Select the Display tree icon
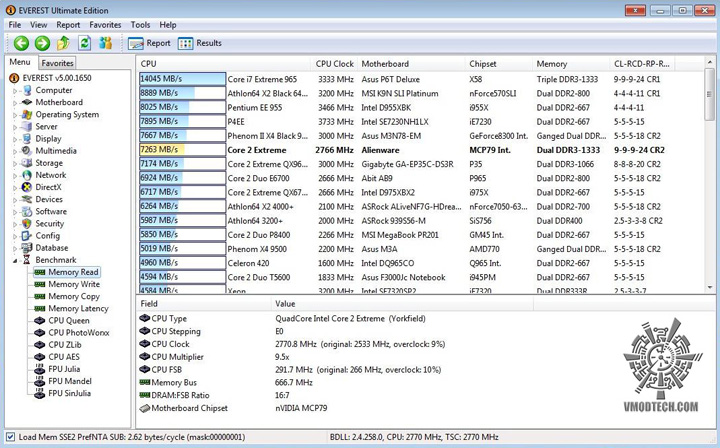 [27, 139]
